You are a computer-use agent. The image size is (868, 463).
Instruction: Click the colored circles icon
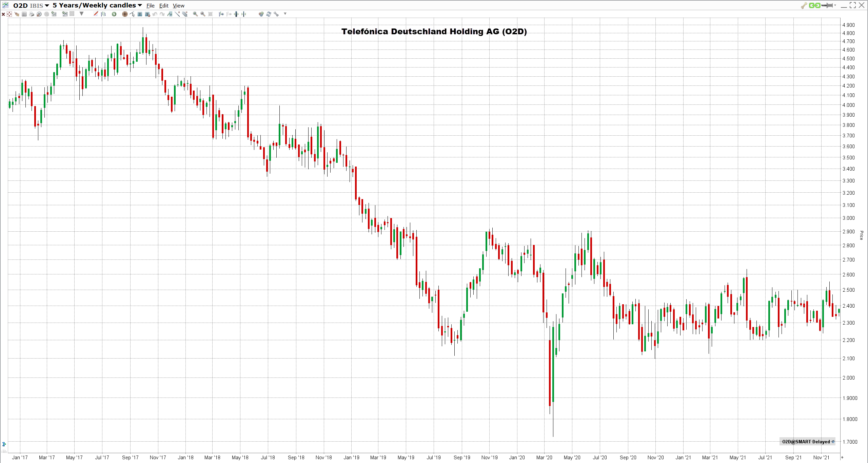pyautogui.click(x=261, y=14)
